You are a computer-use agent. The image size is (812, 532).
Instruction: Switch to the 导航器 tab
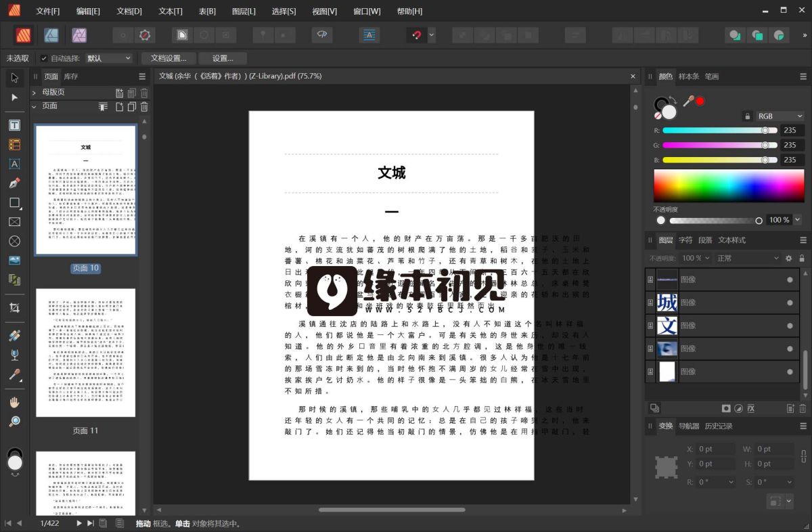[689, 426]
